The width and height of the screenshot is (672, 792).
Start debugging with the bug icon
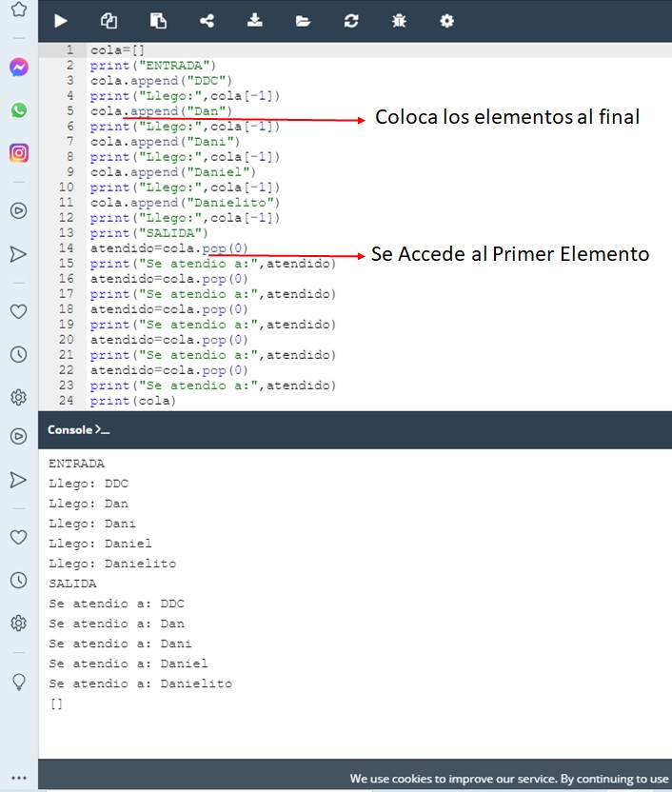point(399,21)
